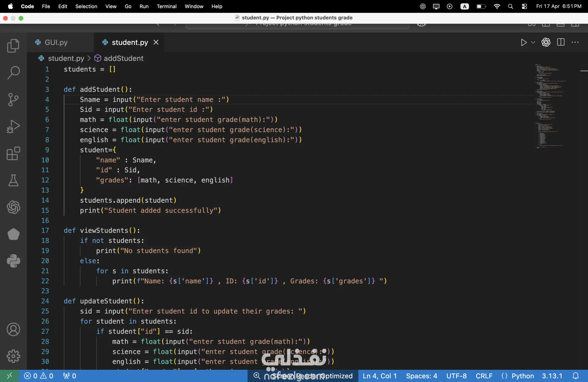Image resolution: width=588 pixels, height=382 pixels.
Task: Click student.py in the breadcrumb
Action: [x=66, y=58]
